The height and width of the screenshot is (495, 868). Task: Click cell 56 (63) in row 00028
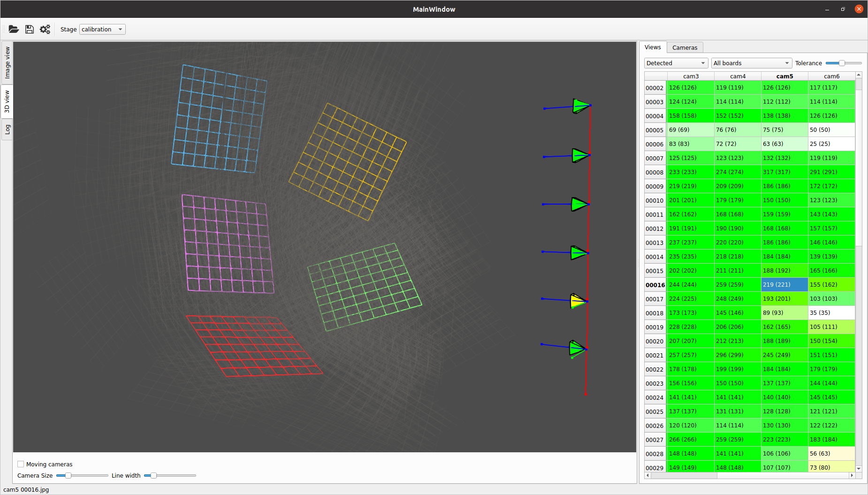pyautogui.click(x=831, y=453)
